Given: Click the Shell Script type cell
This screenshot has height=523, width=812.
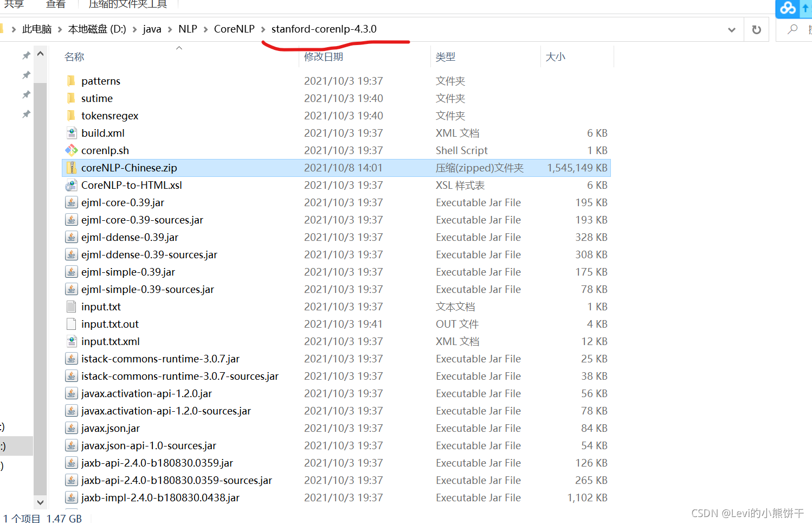Looking at the screenshot, I should coord(462,150).
